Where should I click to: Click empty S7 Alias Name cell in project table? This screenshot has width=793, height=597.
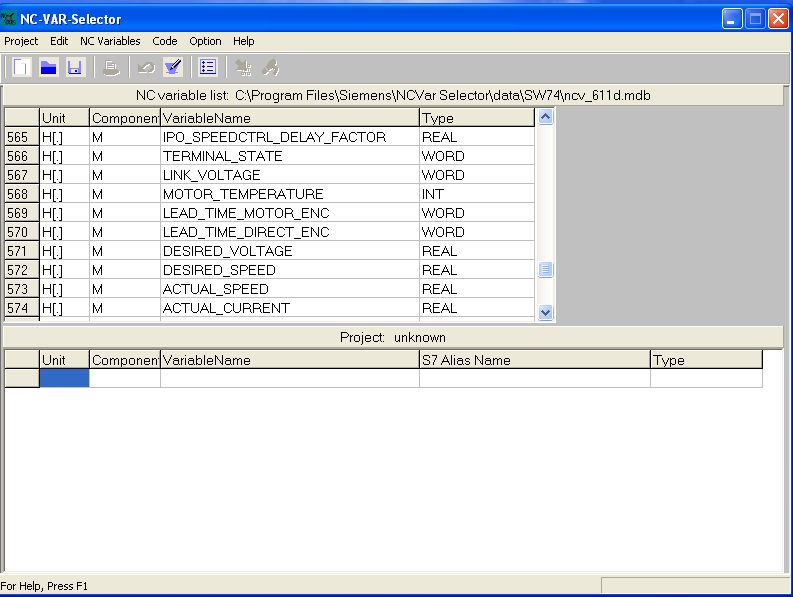click(535, 378)
